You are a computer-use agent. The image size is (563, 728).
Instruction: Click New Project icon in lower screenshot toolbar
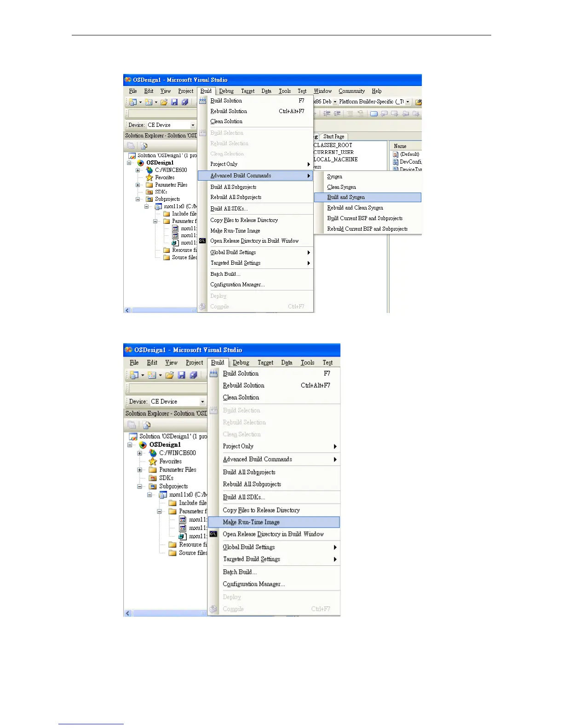point(134,375)
